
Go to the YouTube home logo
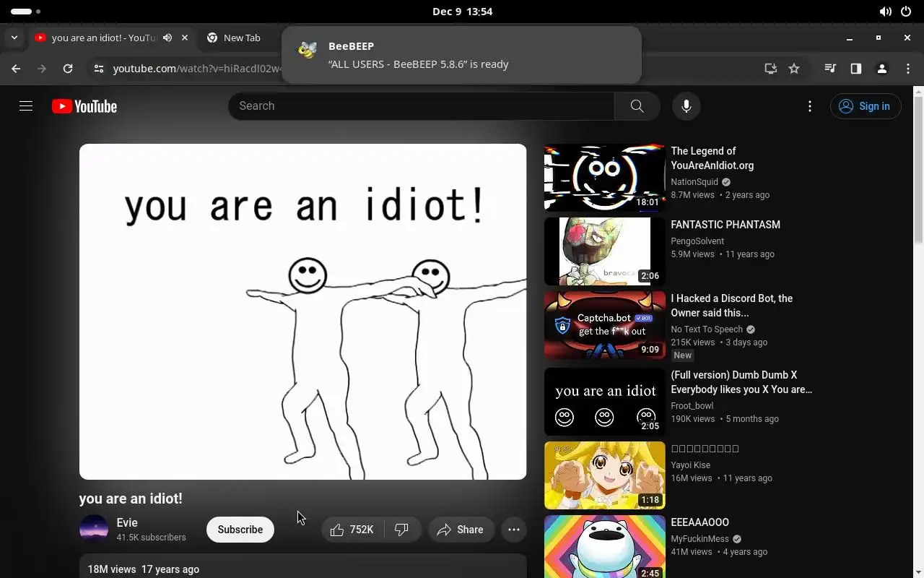point(84,106)
